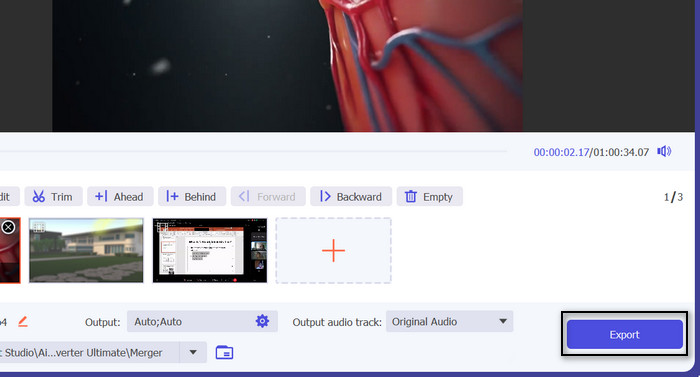Expand save path dropdown arrow
This screenshot has height=377, width=700.
(x=193, y=352)
